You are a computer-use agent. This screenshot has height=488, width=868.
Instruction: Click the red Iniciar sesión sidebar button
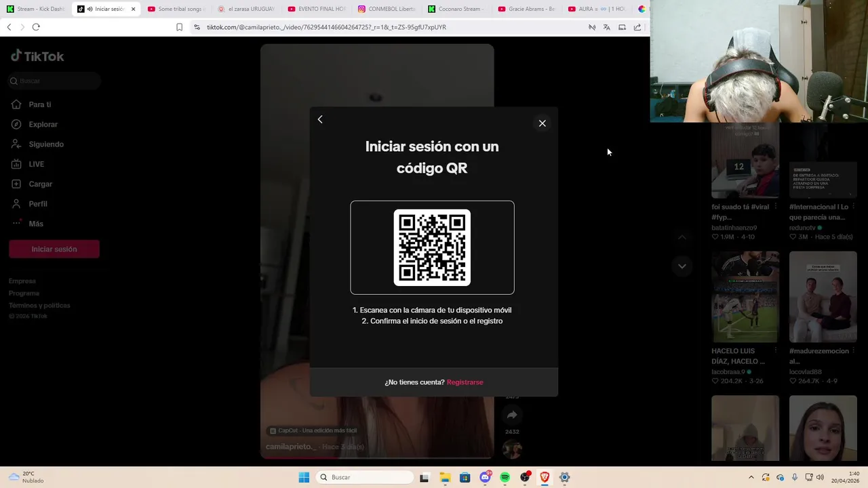click(x=54, y=249)
